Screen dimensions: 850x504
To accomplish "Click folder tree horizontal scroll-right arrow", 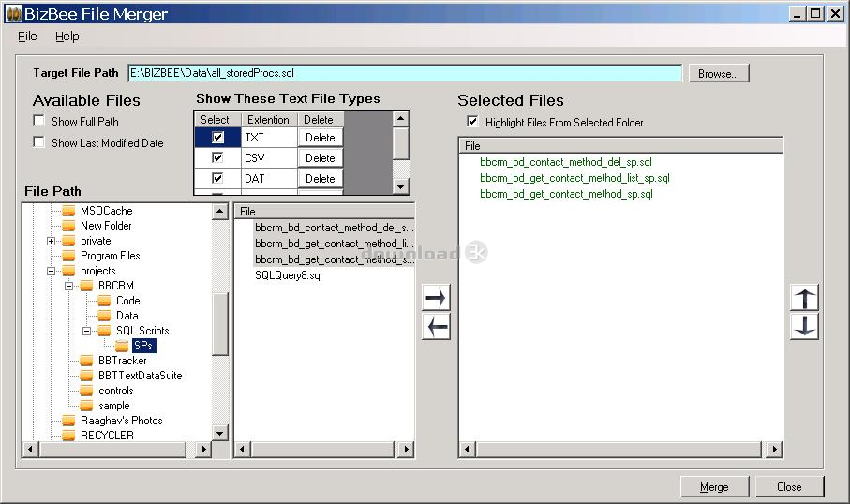I will 203,449.
